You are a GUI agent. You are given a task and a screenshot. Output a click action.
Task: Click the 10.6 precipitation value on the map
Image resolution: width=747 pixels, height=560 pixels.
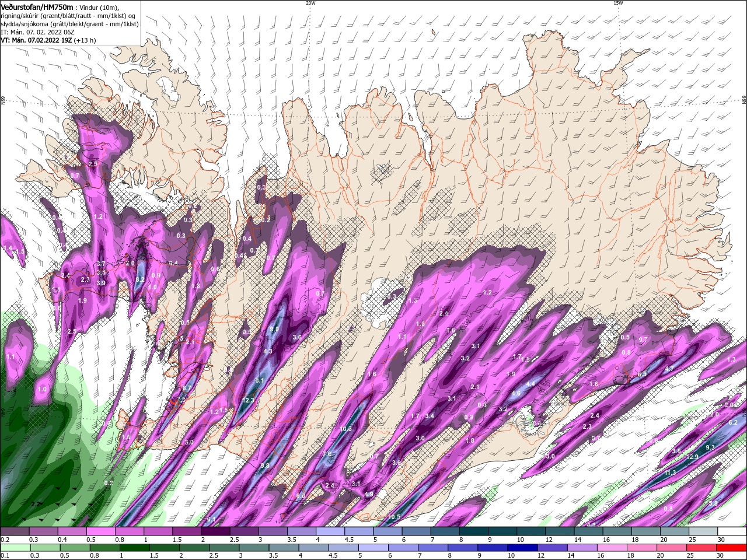345,429
